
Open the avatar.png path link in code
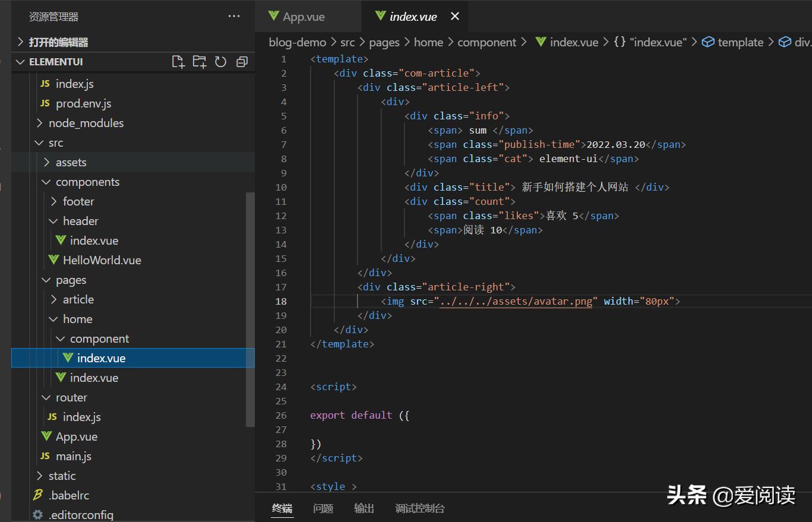click(x=516, y=301)
